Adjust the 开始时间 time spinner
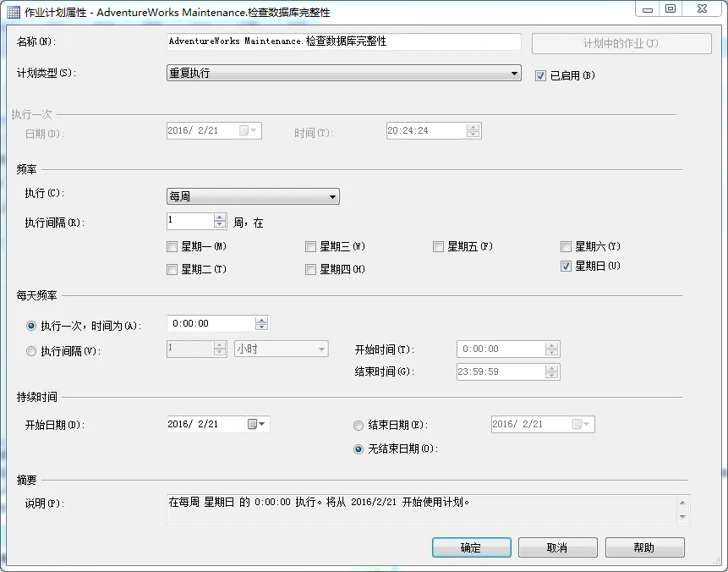Screen dimensions: 728x572 click(x=551, y=349)
